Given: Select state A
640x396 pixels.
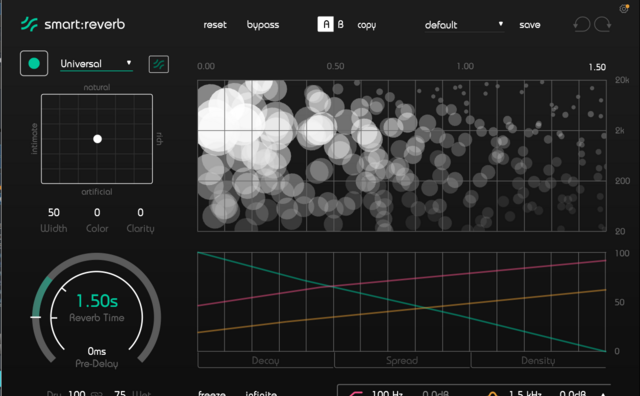Looking at the screenshot, I should pyautogui.click(x=325, y=24).
